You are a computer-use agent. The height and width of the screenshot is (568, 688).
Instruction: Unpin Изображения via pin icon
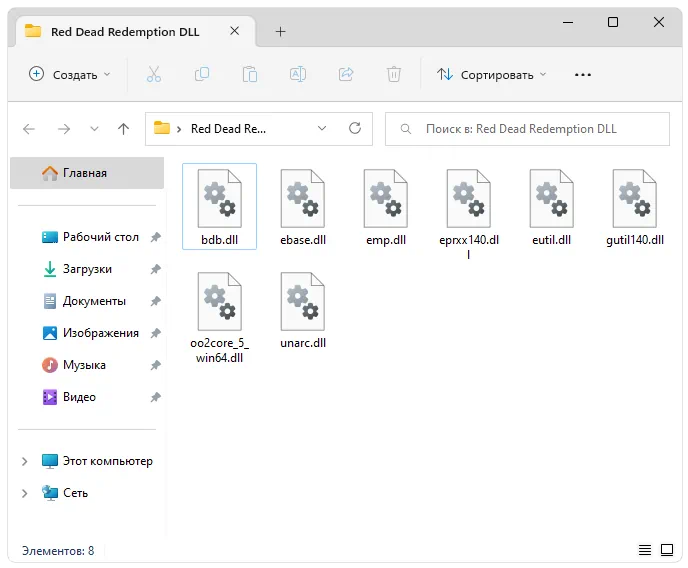click(x=155, y=333)
